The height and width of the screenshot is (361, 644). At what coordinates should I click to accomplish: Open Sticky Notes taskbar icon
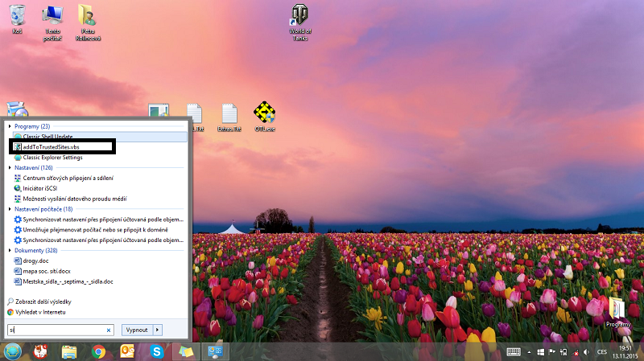(186, 352)
